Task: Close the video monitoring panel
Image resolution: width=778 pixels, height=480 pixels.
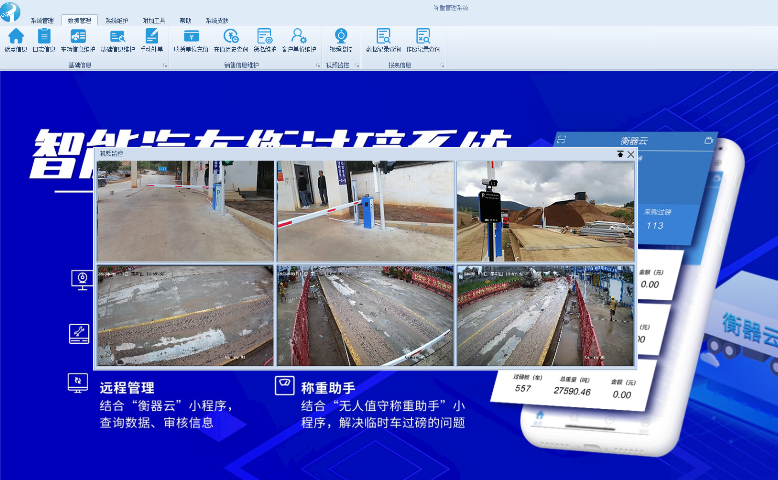Action: (631, 154)
